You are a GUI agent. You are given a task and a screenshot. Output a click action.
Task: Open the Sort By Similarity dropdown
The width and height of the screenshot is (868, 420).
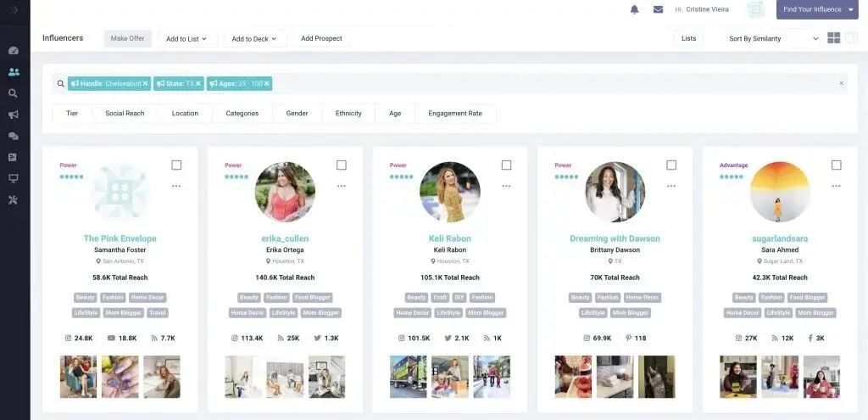coord(773,39)
